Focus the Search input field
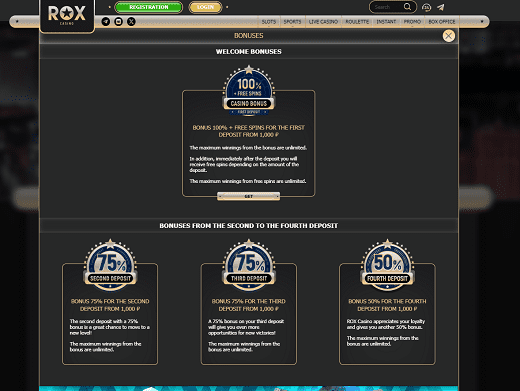This screenshot has height=391, width=520. tap(387, 7)
